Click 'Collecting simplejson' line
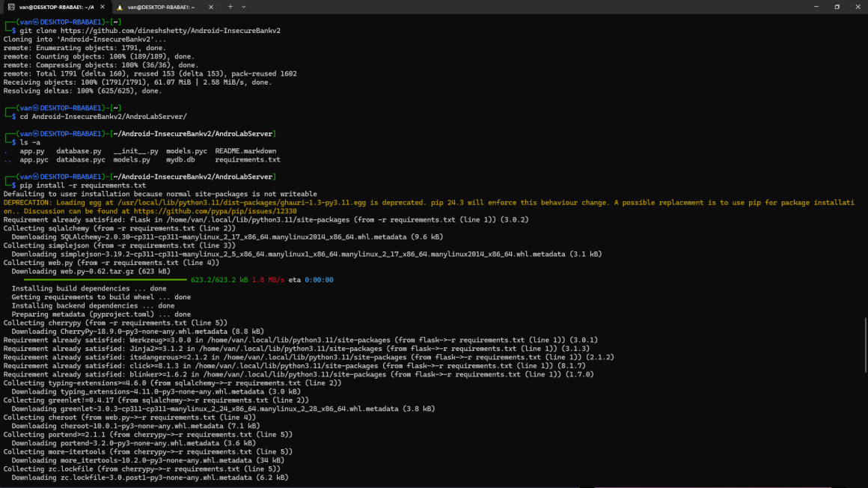 click(120, 245)
